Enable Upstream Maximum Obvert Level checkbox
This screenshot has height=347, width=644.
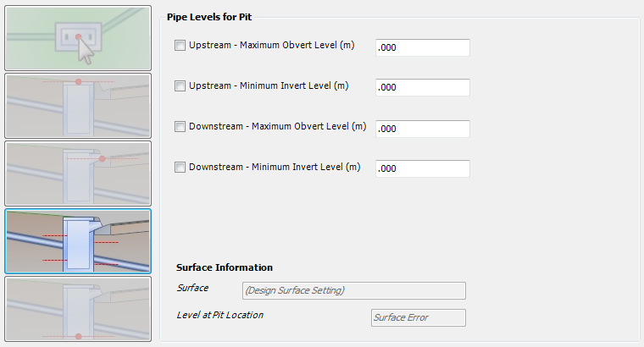click(180, 45)
